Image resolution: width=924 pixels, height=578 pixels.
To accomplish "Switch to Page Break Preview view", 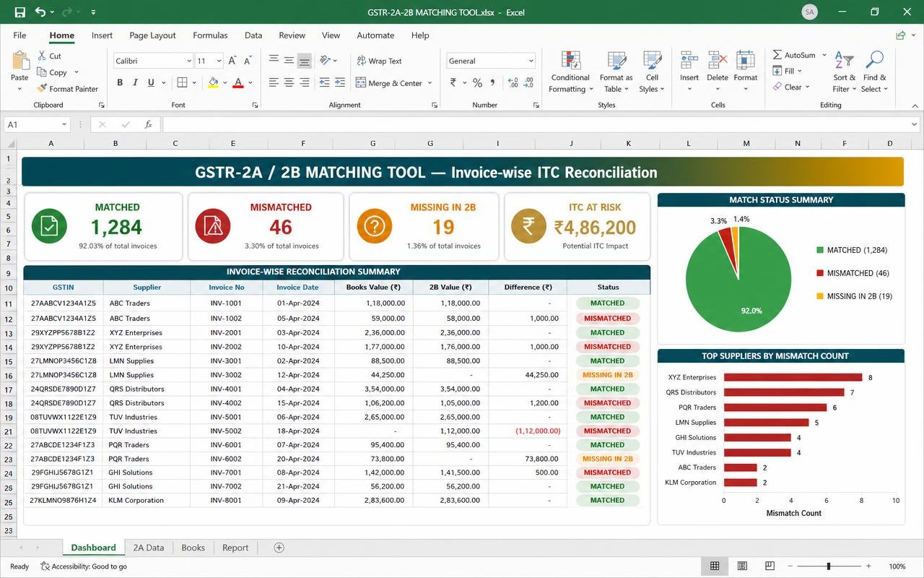I will [770, 566].
